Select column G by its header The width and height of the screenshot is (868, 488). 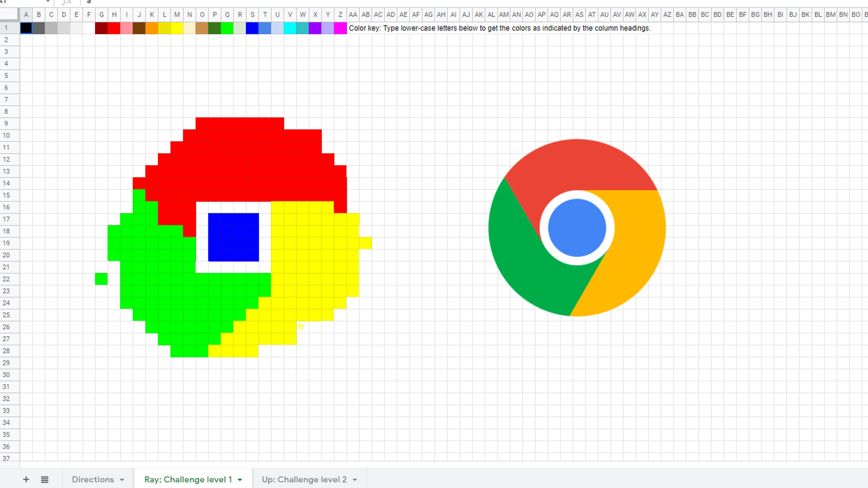pyautogui.click(x=101, y=14)
